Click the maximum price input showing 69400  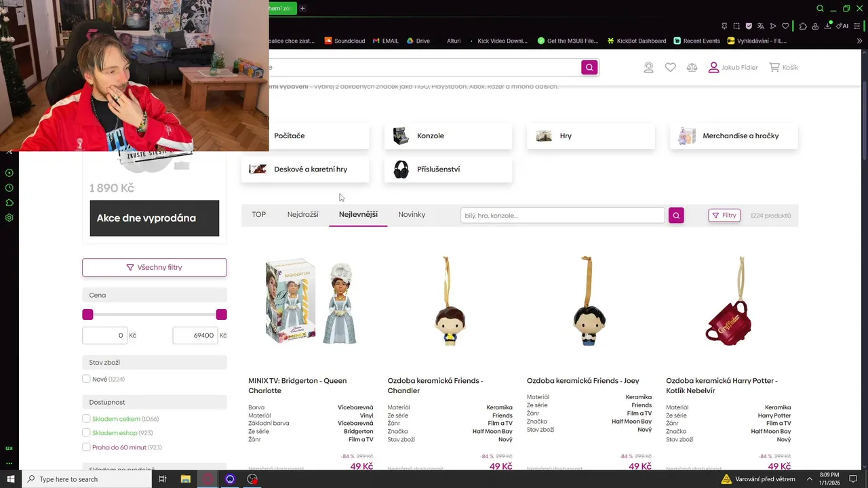pos(195,335)
